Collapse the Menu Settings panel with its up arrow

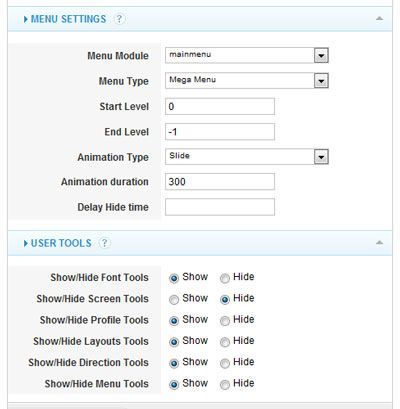point(379,19)
